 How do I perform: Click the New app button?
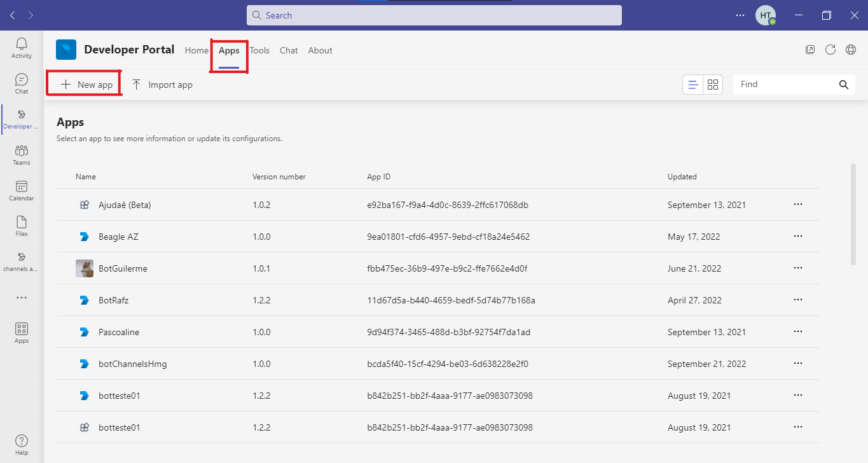(86, 85)
